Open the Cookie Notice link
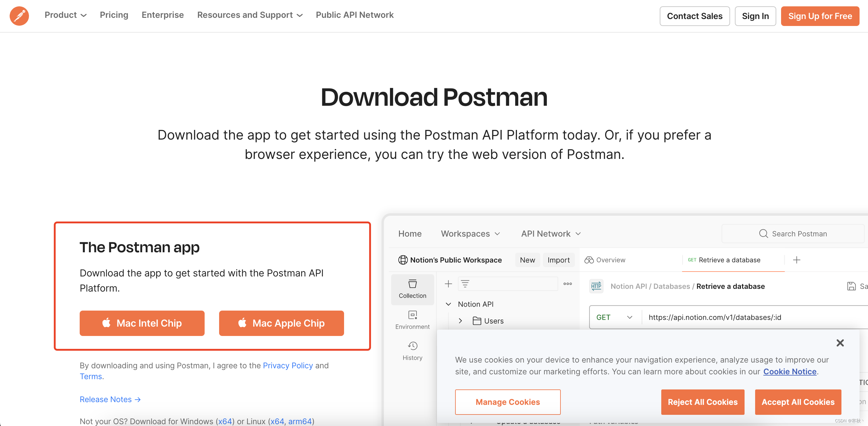 point(790,371)
